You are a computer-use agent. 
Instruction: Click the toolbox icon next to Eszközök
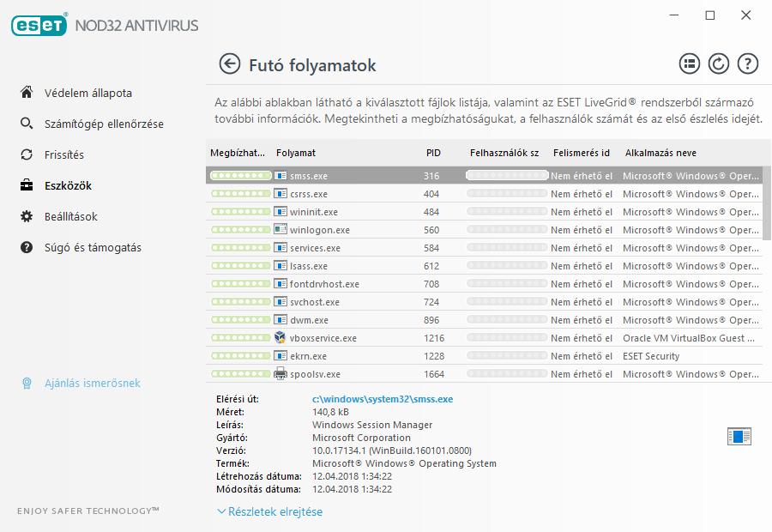(27, 185)
